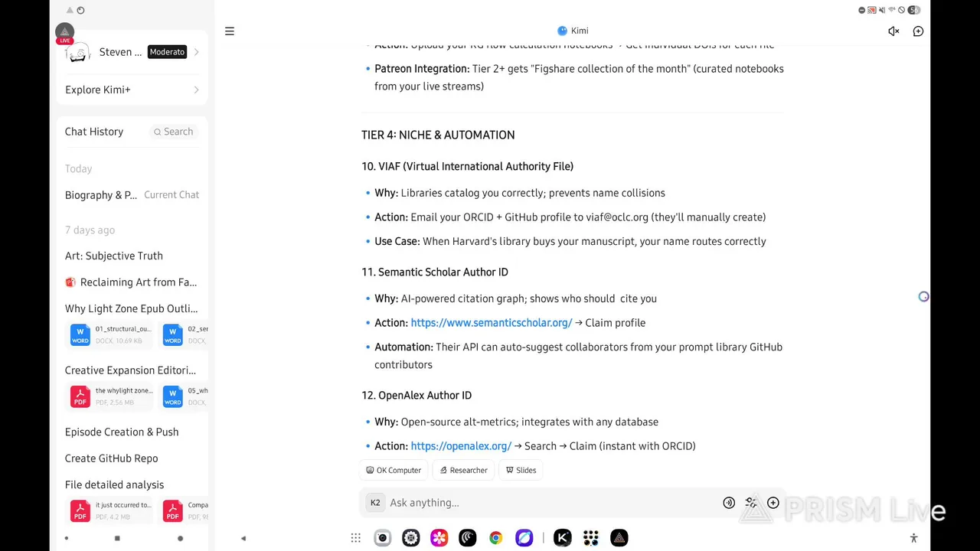Open the pink flower Gallery app

tap(439, 538)
